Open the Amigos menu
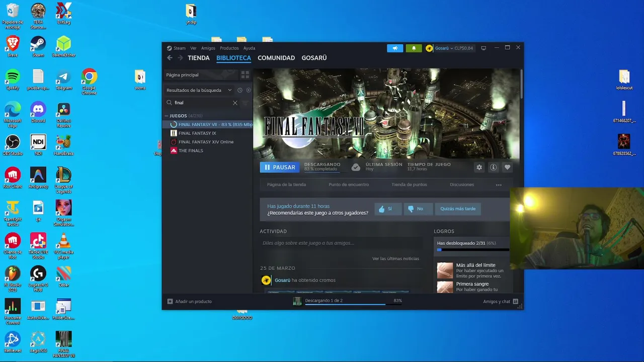Screen dimensions: 644x362 tap(208, 48)
